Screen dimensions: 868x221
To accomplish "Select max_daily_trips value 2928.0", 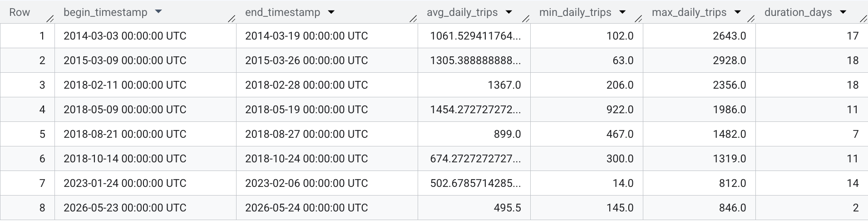I will click(x=699, y=60).
